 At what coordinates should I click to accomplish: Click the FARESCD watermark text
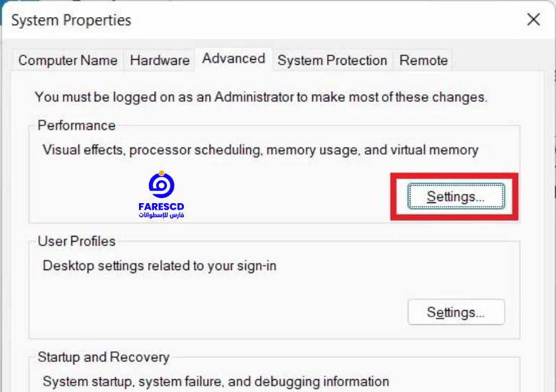(x=161, y=207)
